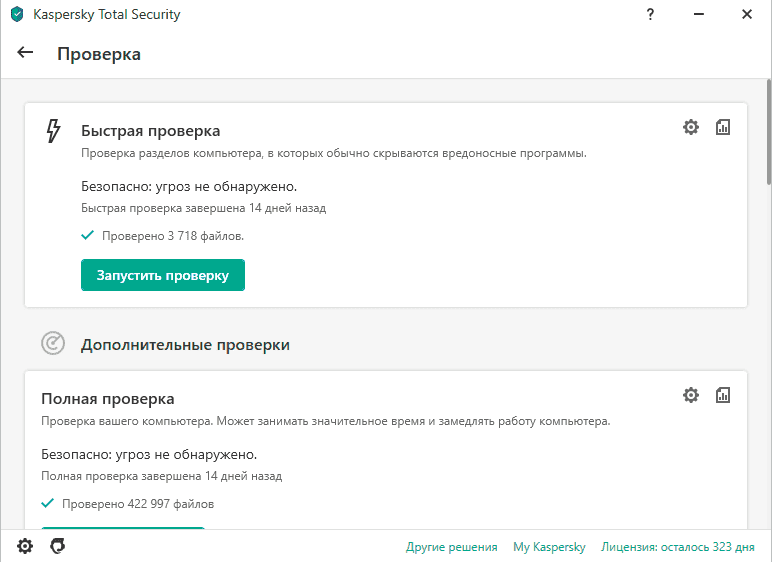This screenshot has width=772, height=562.
Task: Open application settings gear in bottom bar
Action: pyautogui.click(x=25, y=546)
